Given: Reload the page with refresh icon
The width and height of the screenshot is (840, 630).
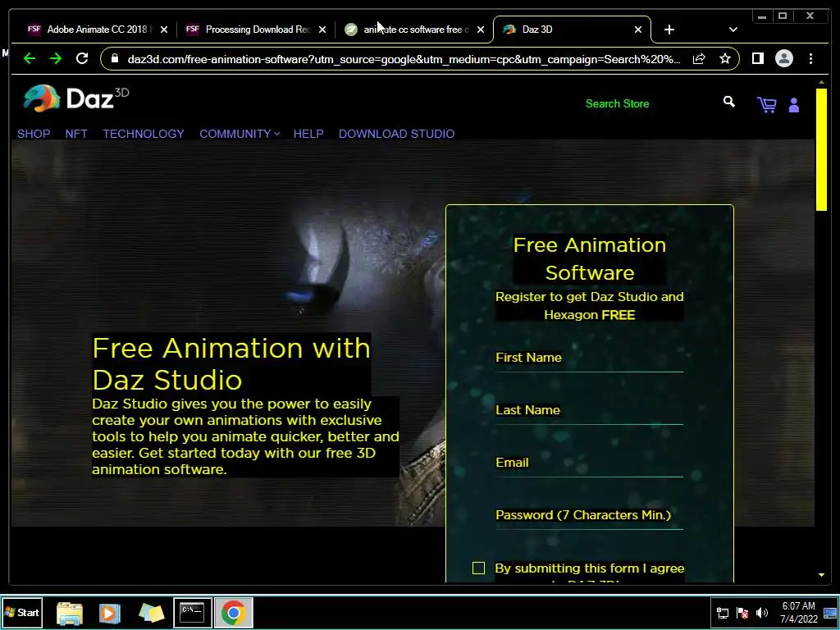Looking at the screenshot, I should click(x=82, y=58).
